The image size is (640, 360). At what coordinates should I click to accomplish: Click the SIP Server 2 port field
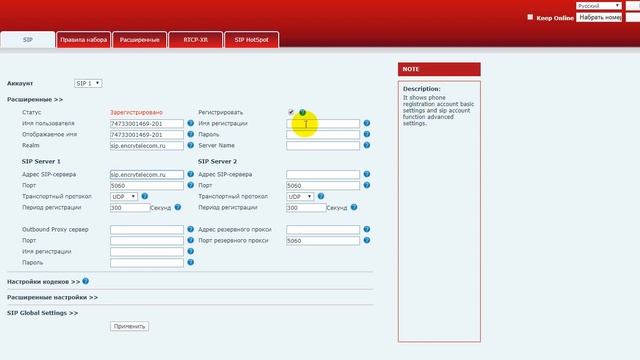pyautogui.click(x=323, y=185)
